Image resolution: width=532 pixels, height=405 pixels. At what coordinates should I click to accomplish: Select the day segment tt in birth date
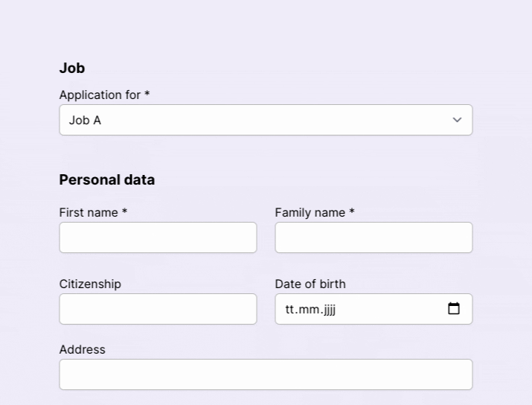[289, 309]
